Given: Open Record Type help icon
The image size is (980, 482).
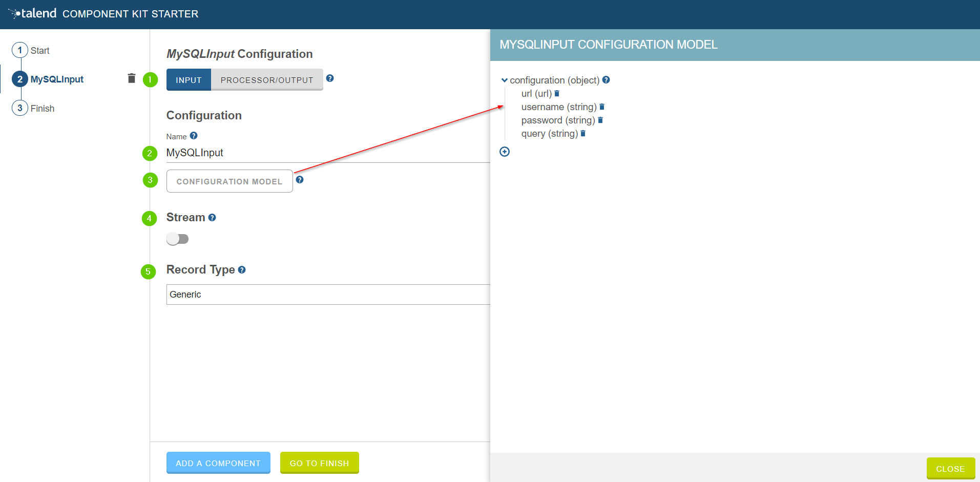Looking at the screenshot, I should tap(242, 270).
